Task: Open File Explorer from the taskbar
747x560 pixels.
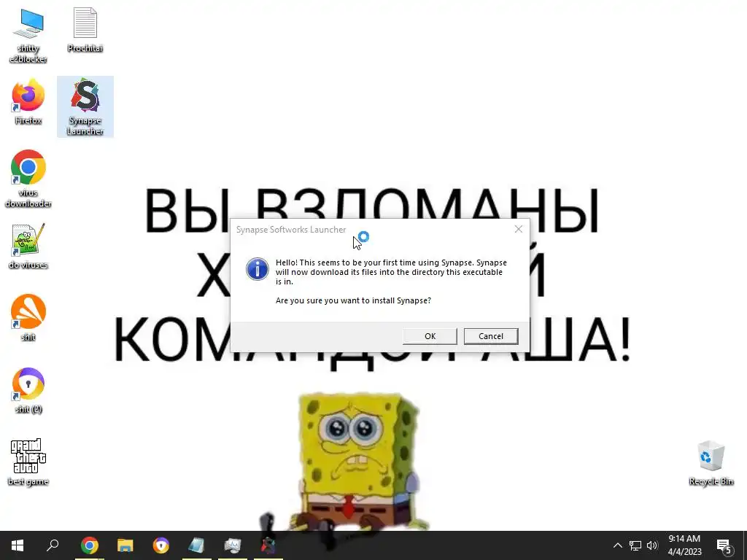Action: coord(125,545)
